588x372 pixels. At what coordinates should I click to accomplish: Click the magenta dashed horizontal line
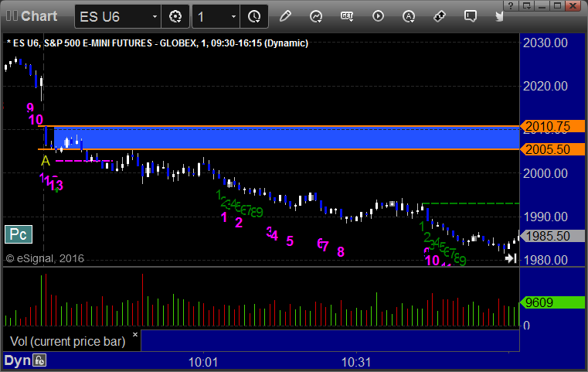[x=84, y=161]
